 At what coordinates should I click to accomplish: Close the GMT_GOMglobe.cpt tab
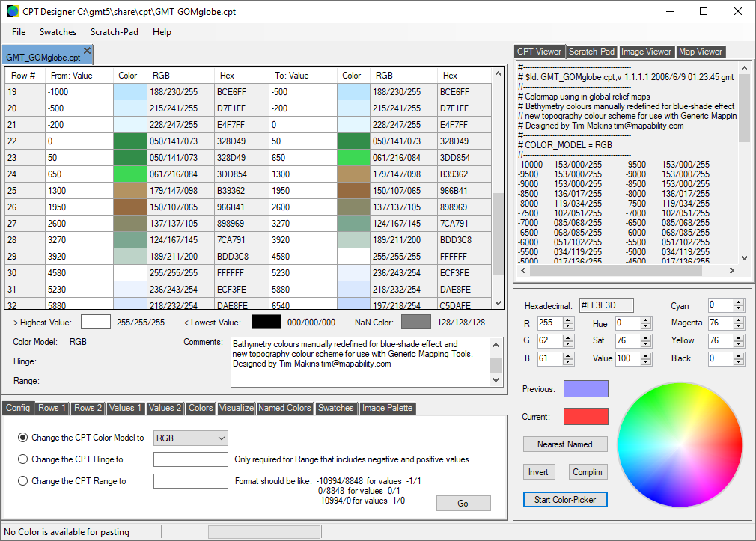click(x=88, y=51)
